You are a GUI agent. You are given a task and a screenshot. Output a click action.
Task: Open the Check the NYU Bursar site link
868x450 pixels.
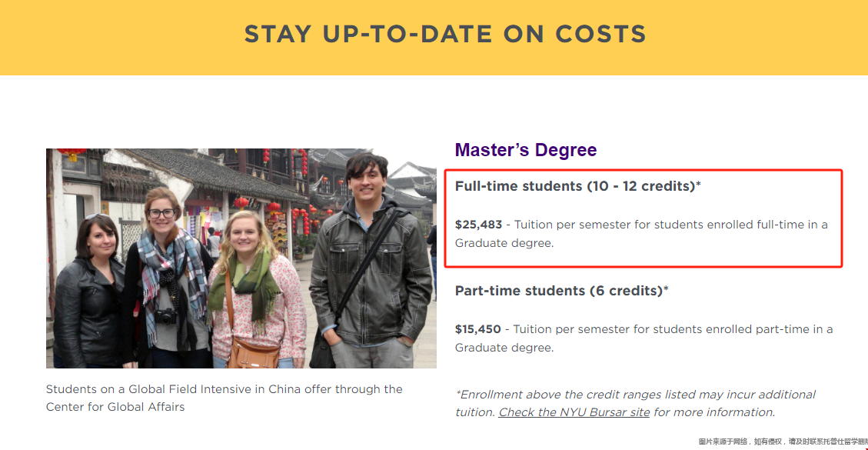tap(574, 412)
